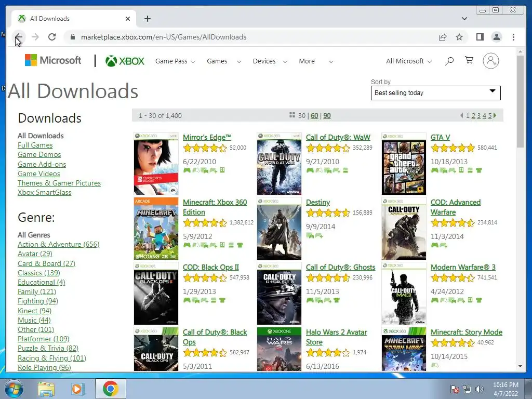
Task: Click the Chrome taskbar icon
Action: click(110, 389)
